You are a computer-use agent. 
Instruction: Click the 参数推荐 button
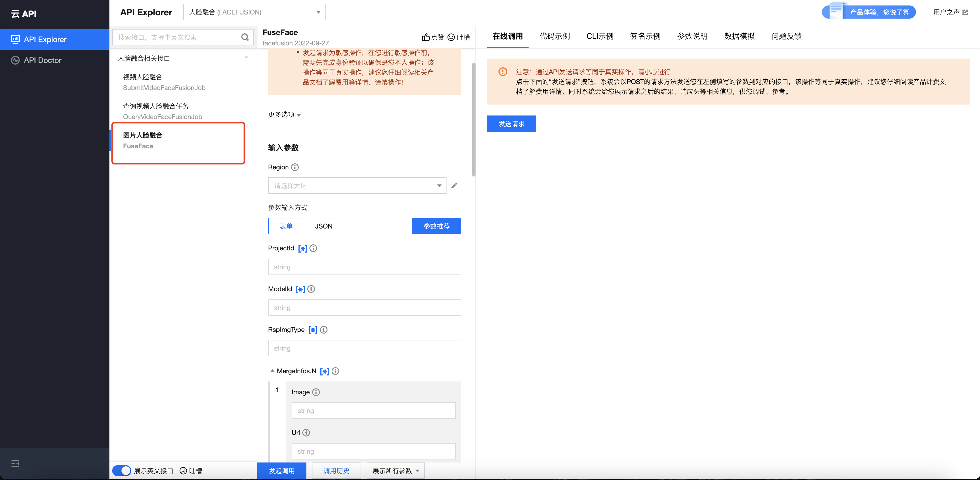pyautogui.click(x=436, y=226)
